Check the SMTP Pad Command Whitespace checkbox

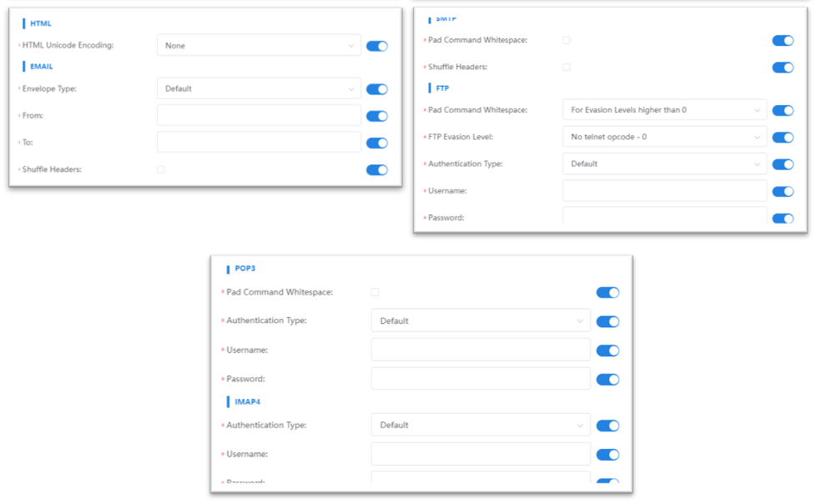pos(567,40)
